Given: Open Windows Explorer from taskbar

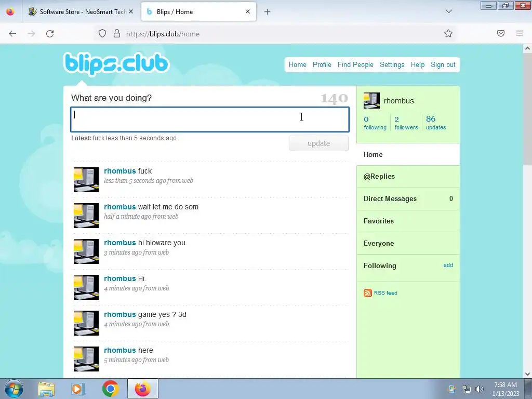Looking at the screenshot, I should pos(46,389).
